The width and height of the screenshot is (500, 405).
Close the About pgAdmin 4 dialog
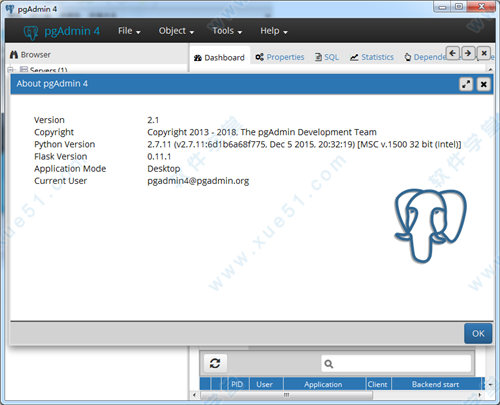(483, 84)
